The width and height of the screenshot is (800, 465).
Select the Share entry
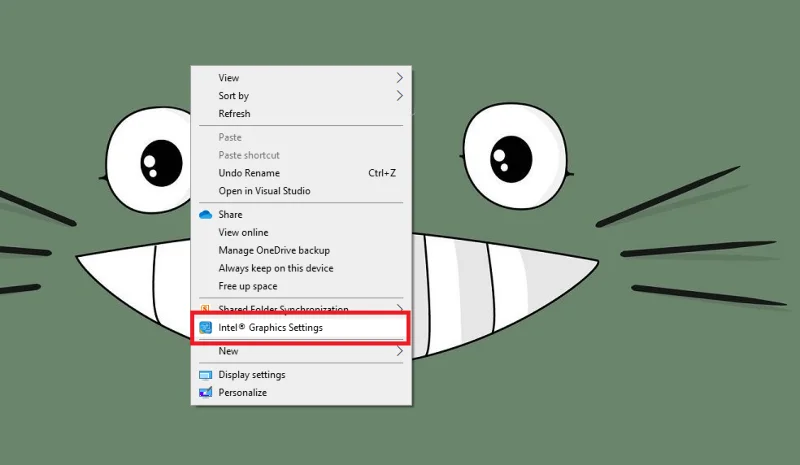[x=301, y=214]
